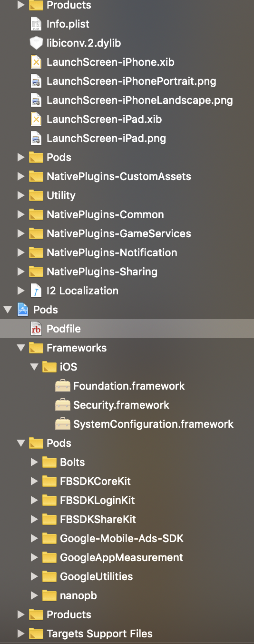Image resolution: width=254 pixels, height=644 pixels.
Task: Click the nanopb folder icon
Action: [49, 595]
